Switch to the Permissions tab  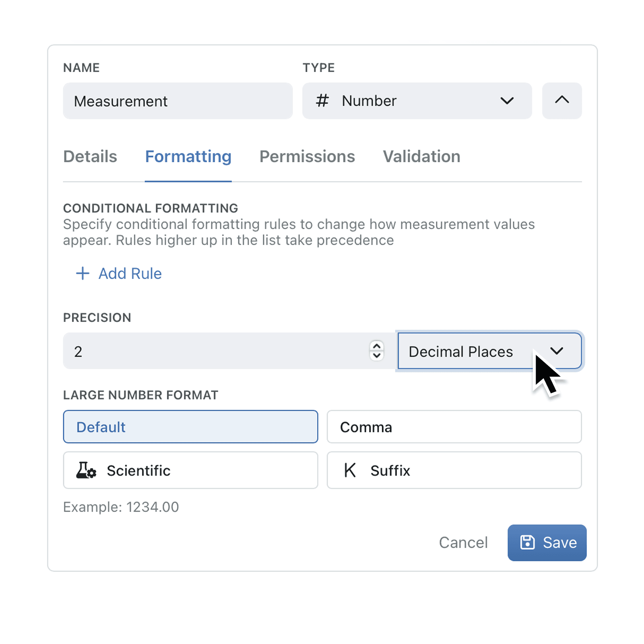coord(307,157)
